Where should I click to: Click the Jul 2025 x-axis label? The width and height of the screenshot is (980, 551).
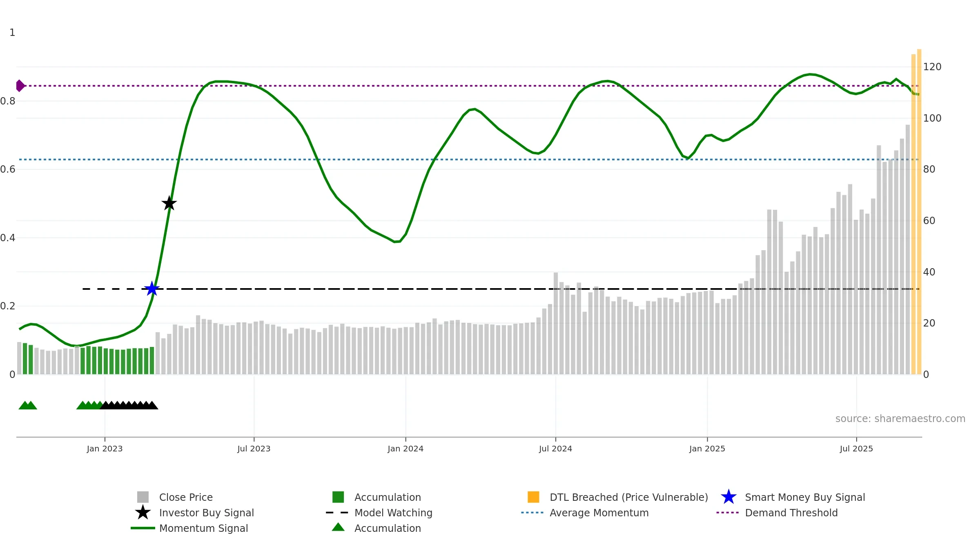(856, 449)
